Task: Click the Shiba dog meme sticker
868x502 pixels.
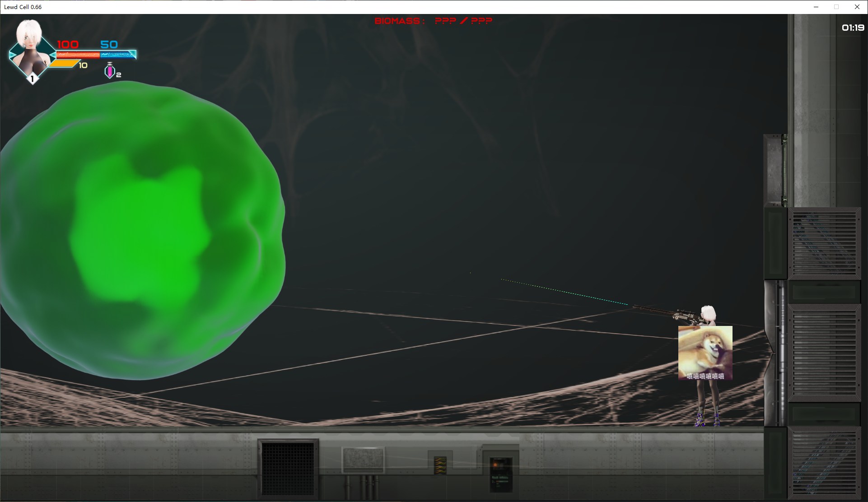Action: coord(705,353)
